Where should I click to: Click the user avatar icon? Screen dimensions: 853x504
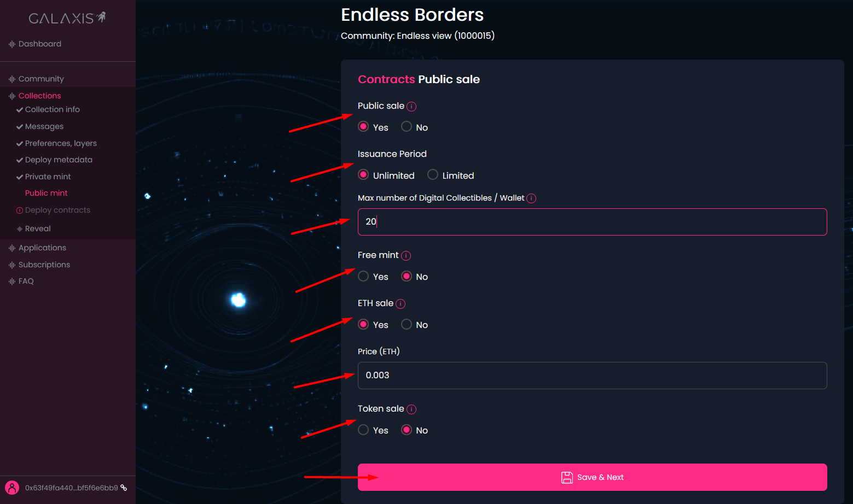pos(12,488)
